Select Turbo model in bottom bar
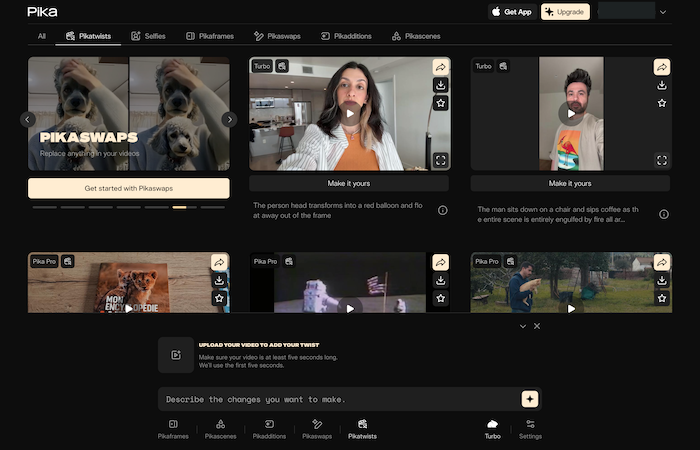This screenshot has width=700, height=450. [x=492, y=429]
